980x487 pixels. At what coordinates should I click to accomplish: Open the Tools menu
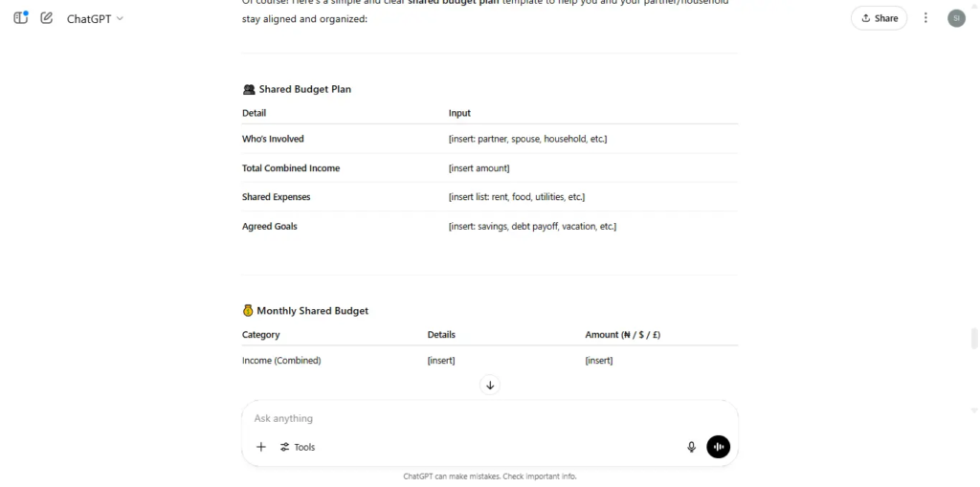coord(298,447)
